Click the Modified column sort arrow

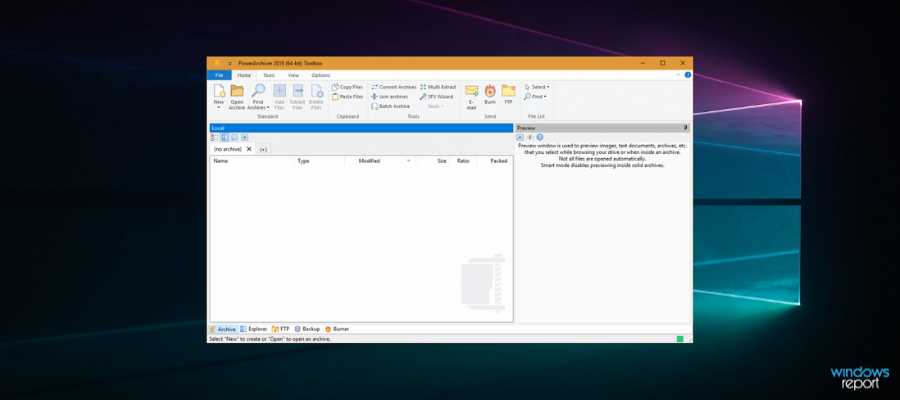point(408,161)
